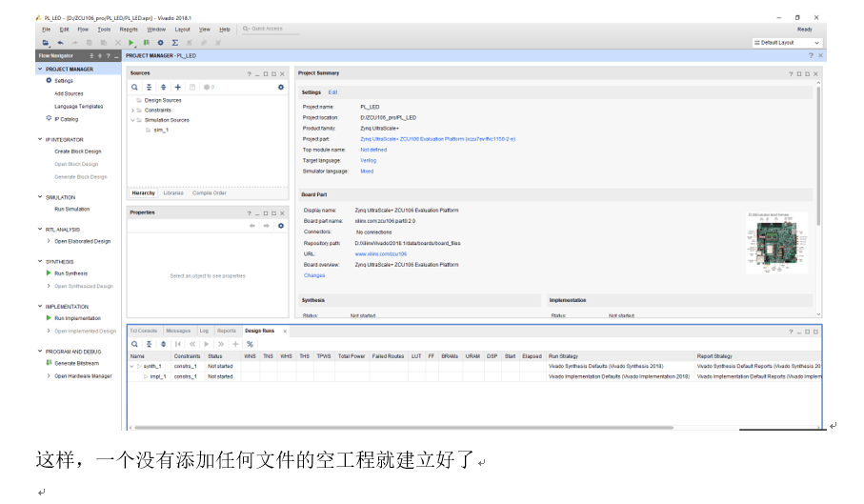The image size is (864, 504).
Task: Click the ZCU106 board thumbnail image
Action: (x=776, y=243)
